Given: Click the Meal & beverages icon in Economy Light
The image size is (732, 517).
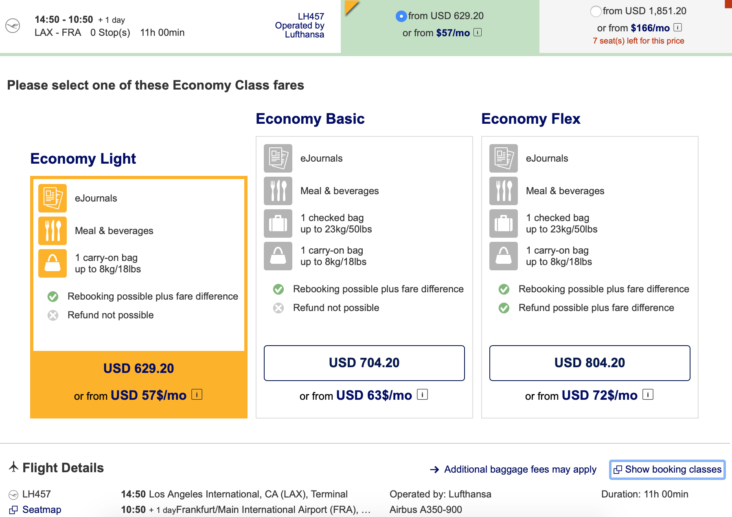Looking at the screenshot, I should [x=52, y=231].
